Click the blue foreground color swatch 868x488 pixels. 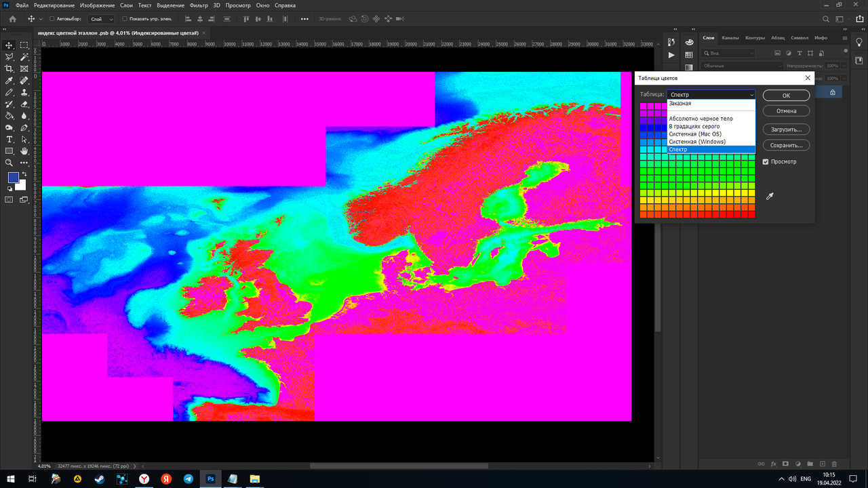12,177
